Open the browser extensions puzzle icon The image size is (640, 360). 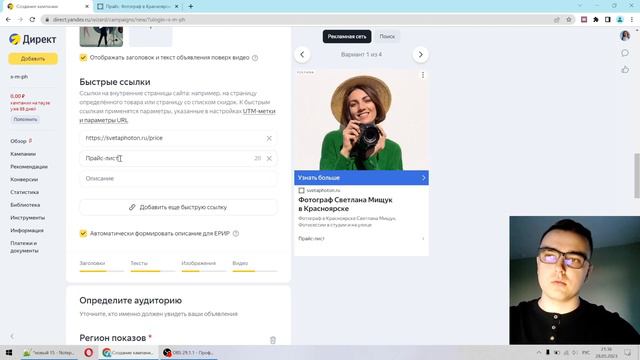click(596, 20)
